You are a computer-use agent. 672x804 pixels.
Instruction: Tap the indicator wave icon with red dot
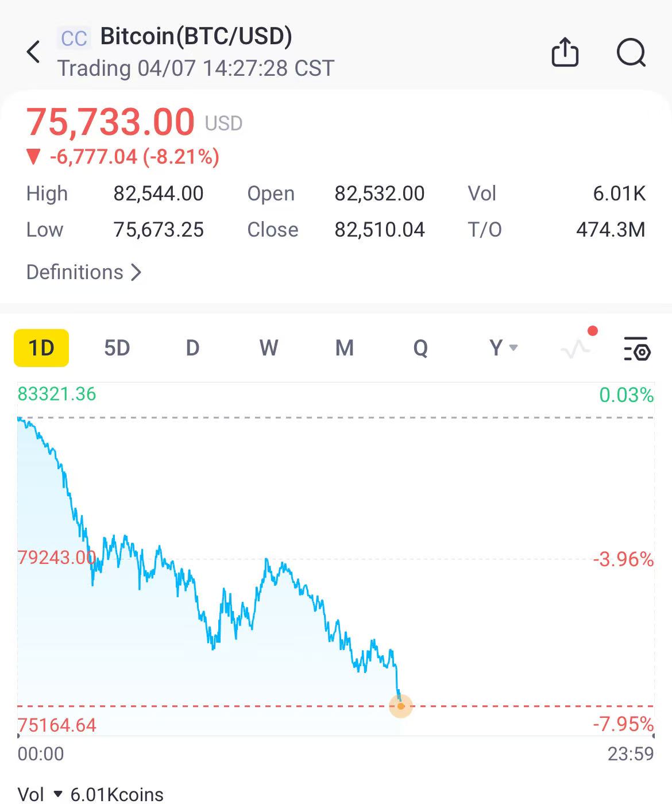point(577,347)
